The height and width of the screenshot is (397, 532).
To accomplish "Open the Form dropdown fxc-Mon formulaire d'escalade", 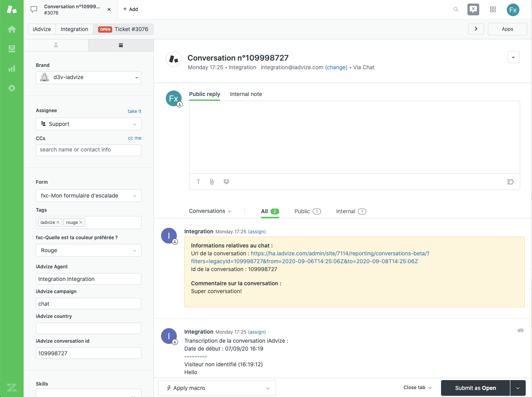I will tap(89, 196).
